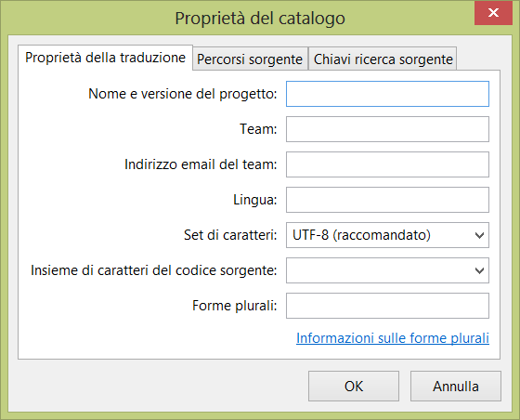Close the Proprietà del catalogo dialog
520x420 pixels.
click(x=493, y=13)
